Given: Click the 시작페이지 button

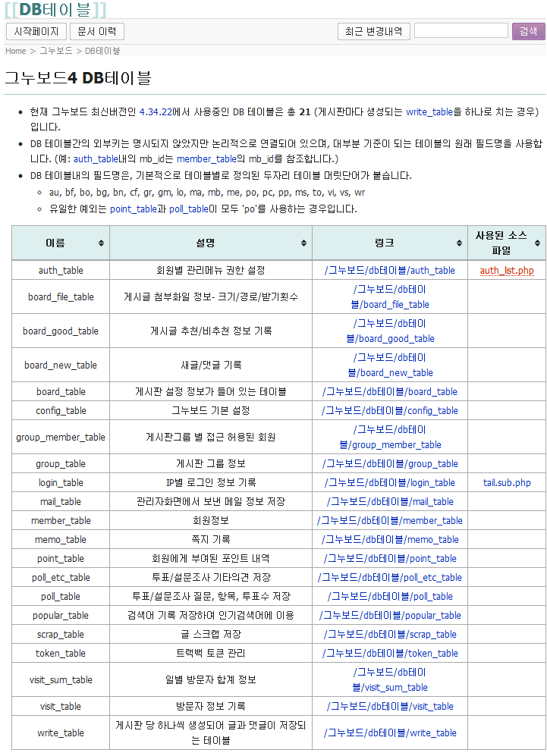Looking at the screenshot, I should pyautogui.click(x=36, y=32).
